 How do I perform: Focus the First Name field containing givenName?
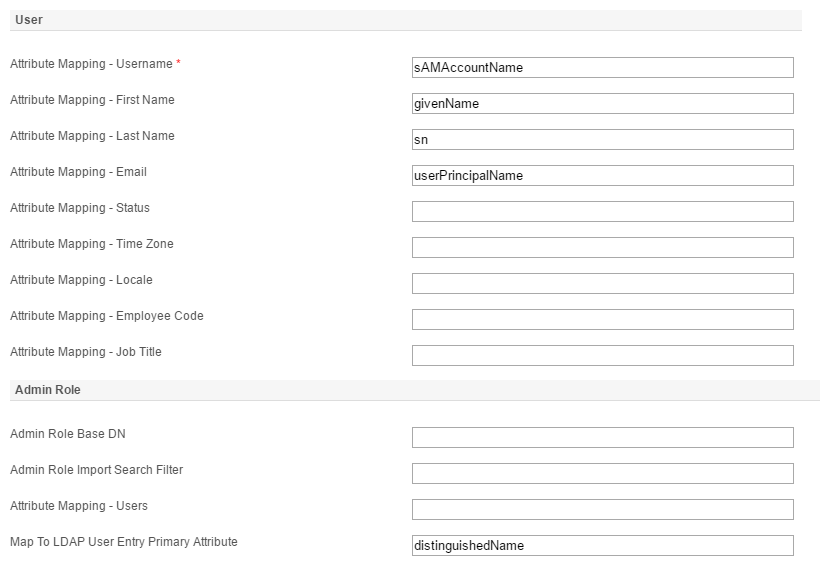click(x=602, y=104)
